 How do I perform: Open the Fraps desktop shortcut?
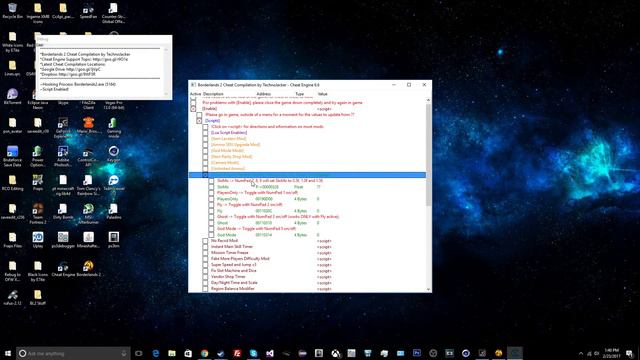tap(38, 183)
